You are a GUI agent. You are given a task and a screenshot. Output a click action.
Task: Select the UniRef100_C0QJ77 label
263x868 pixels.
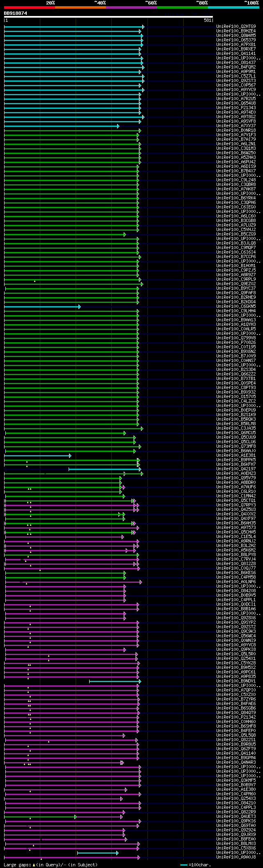tap(236, 568)
